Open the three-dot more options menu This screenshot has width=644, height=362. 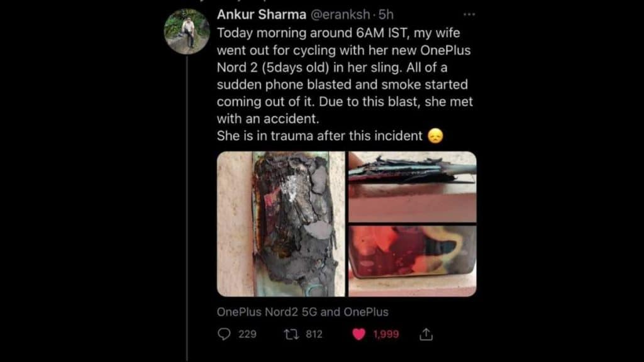[469, 14]
